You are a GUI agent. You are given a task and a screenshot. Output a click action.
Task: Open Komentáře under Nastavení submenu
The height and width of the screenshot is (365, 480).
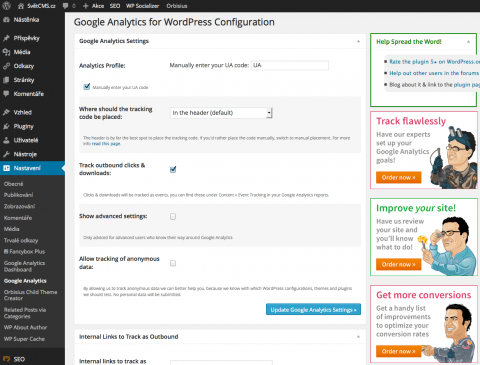pyautogui.click(x=18, y=218)
